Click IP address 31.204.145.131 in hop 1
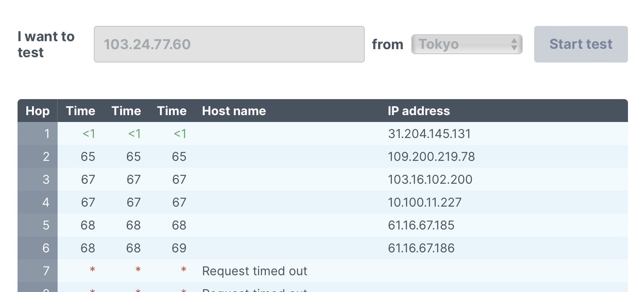The height and width of the screenshot is (292, 644). (x=429, y=134)
